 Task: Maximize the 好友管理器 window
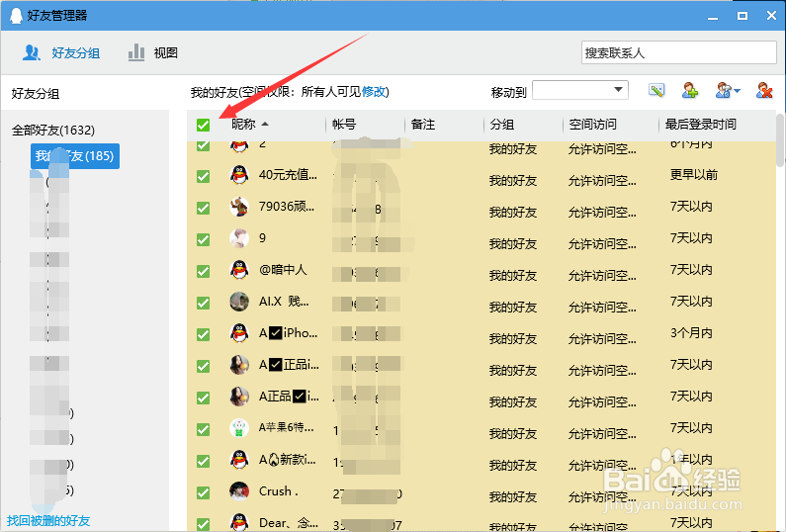pos(742,16)
